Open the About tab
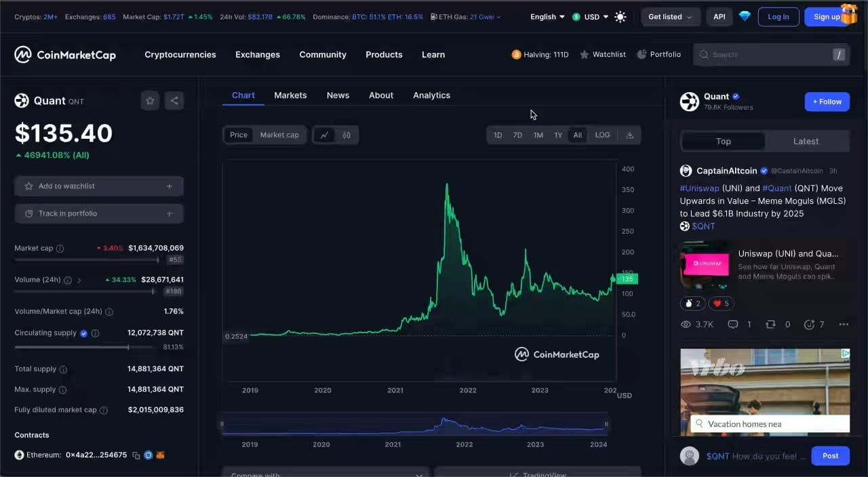Viewport: 868px width, 477px height. 381,96
